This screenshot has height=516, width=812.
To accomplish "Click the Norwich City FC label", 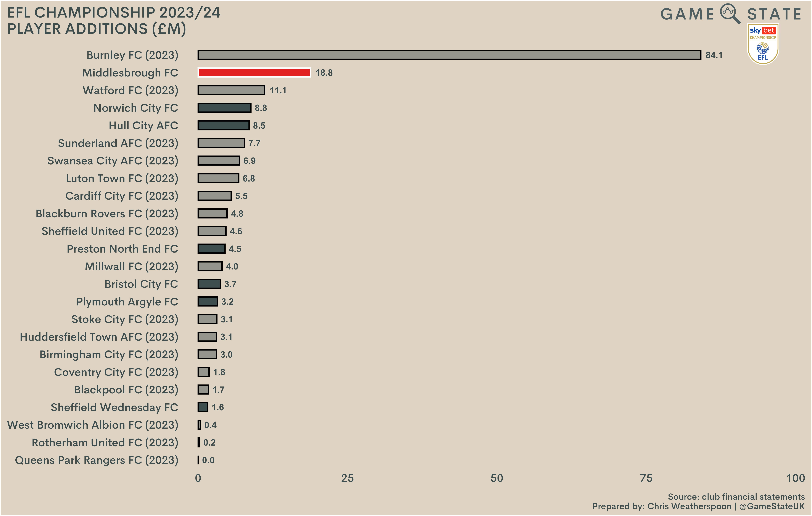I will point(136,108).
